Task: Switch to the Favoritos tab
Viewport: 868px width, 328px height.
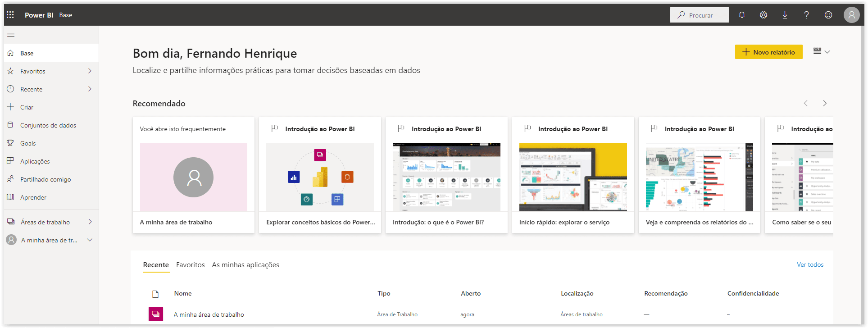Action: pos(190,265)
